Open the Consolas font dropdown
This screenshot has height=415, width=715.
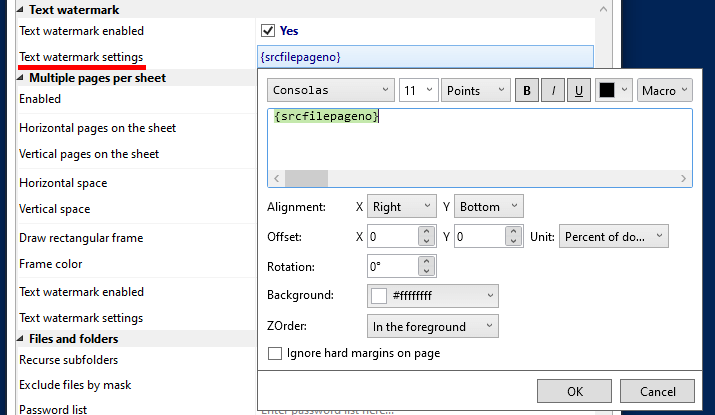tap(331, 90)
